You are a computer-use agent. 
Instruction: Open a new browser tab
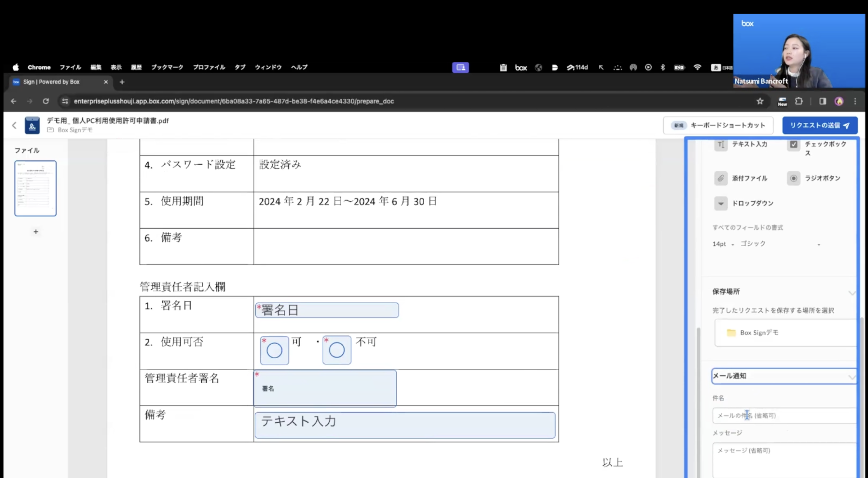122,82
